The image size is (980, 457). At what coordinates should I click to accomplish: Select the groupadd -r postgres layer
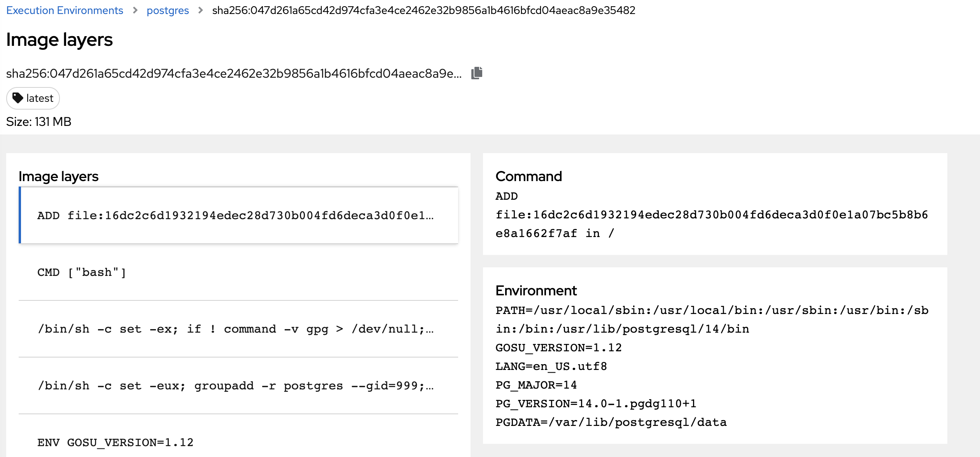[235, 386]
